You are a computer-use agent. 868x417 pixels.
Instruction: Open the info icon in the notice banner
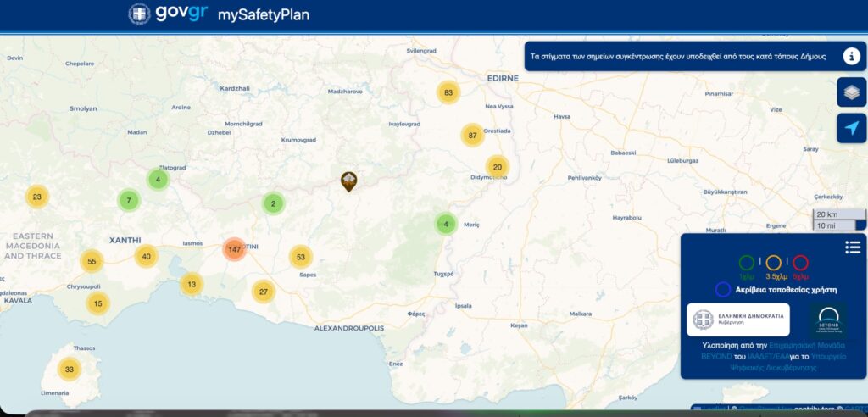852,56
